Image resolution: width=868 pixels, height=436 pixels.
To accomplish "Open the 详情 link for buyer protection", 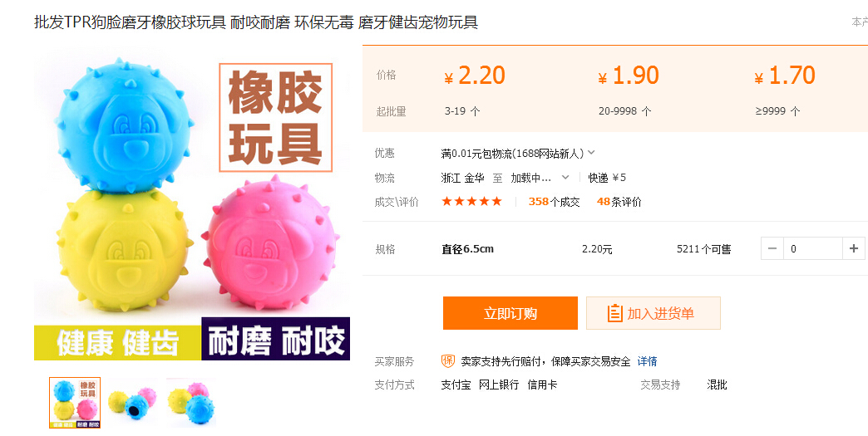I will coord(647,361).
